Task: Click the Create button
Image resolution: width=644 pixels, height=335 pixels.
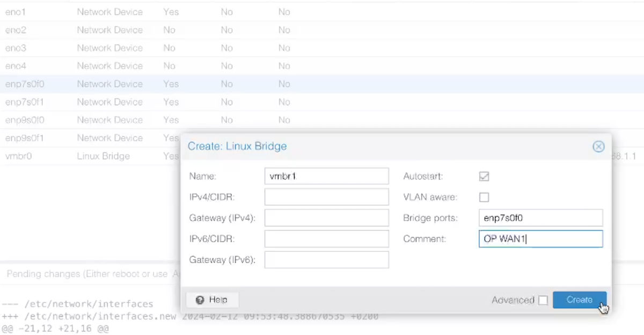Action: [x=580, y=300]
